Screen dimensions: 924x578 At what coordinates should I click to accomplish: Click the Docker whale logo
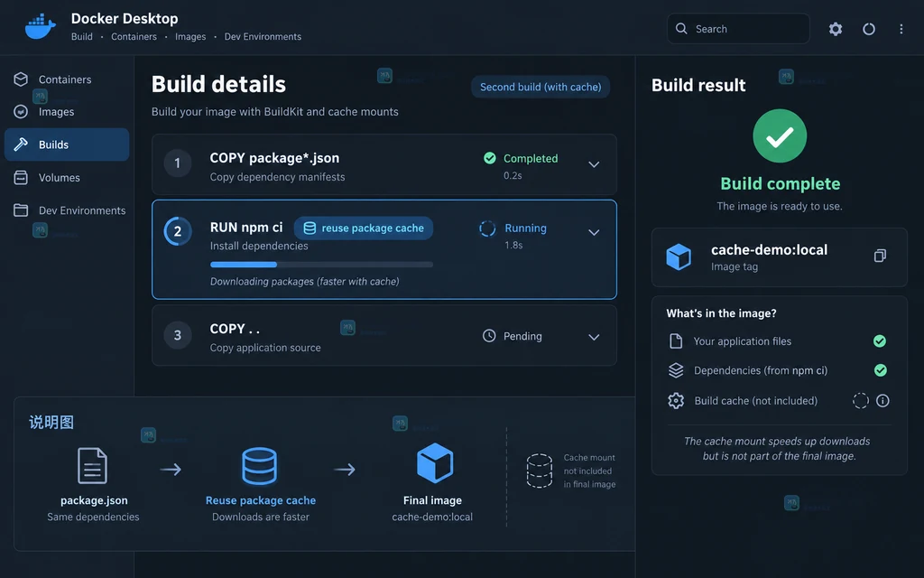(40, 27)
